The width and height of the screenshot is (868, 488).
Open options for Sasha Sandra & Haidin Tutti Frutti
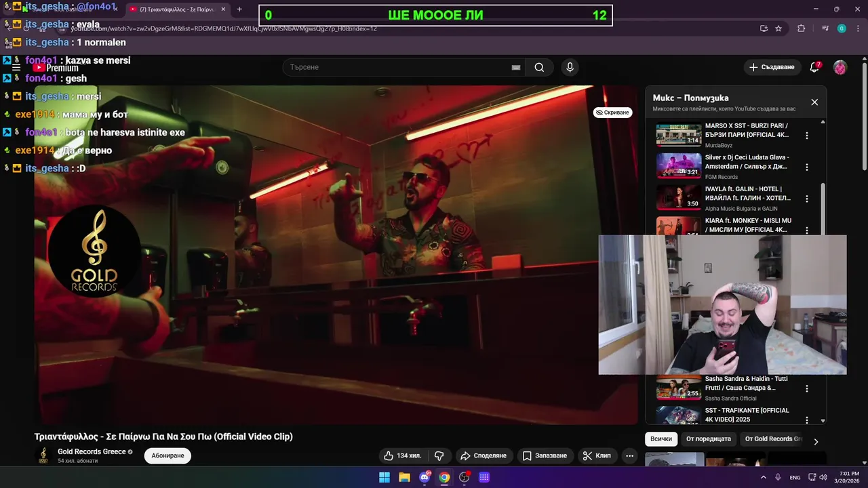807,388
